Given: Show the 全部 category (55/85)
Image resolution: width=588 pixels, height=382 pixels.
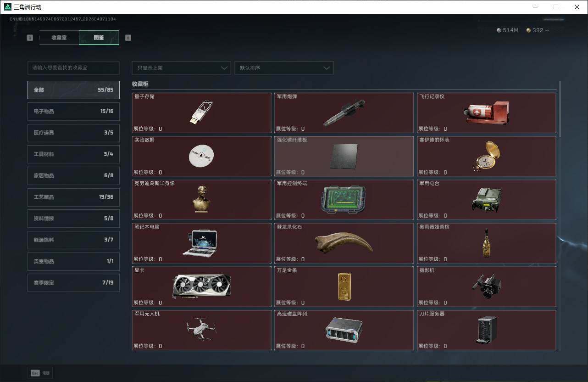Looking at the screenshot, I should [x=73, y=90].
